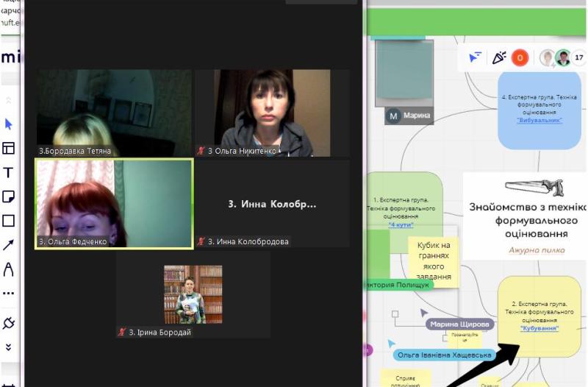
Task: Select the Shape rectangle tool in Miro
Action: 8,221
